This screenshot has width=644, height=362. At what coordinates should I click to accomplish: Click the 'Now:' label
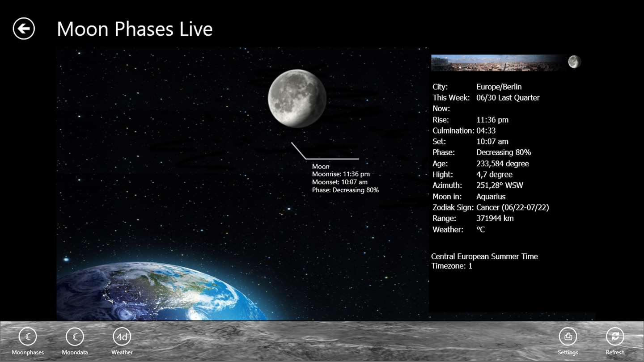pyautogui.click(x=441, y=109)
